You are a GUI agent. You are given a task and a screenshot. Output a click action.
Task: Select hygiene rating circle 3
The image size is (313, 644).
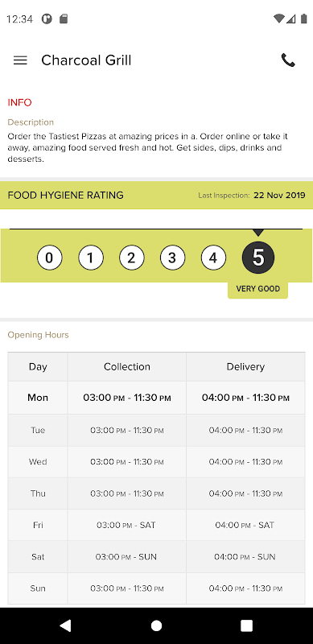(172, 258)
